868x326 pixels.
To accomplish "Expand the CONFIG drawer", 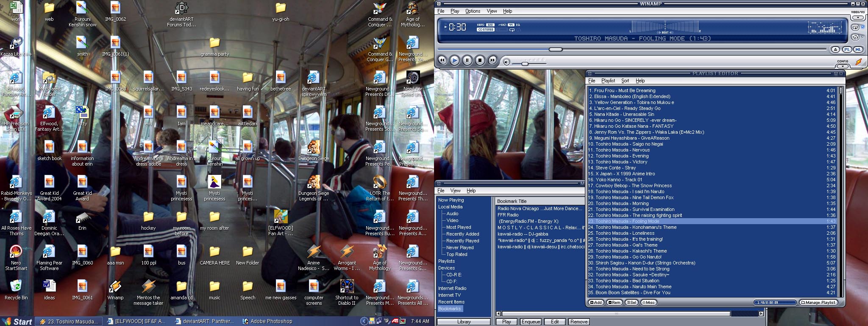I will pyautogui.click(x=843, y=66).
